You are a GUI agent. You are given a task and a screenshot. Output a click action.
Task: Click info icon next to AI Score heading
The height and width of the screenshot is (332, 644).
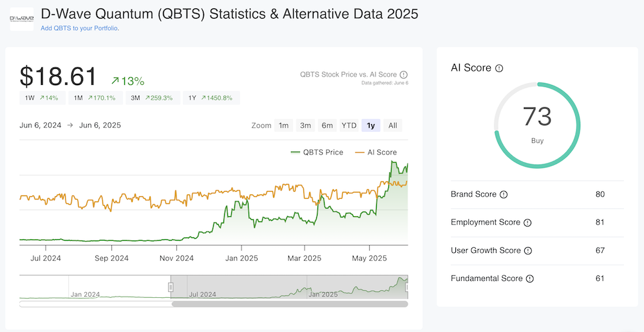(x=499, y=68)
